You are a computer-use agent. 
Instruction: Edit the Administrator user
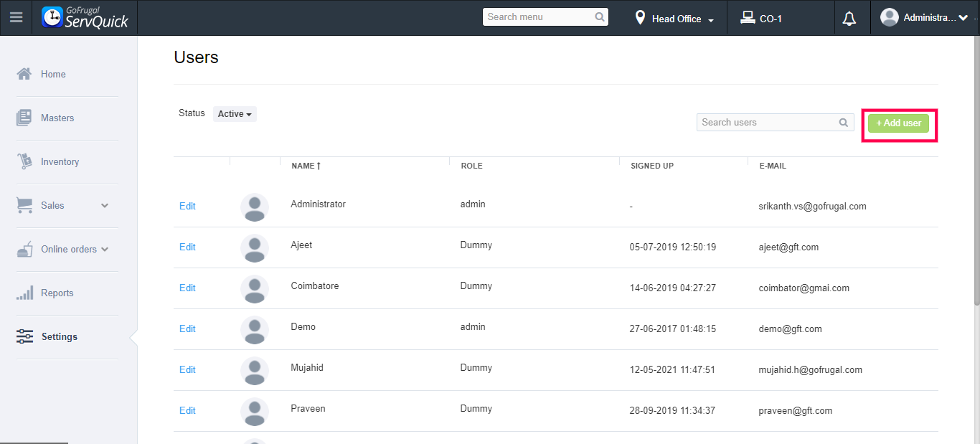pyautogui.click(x=187, y=206)
